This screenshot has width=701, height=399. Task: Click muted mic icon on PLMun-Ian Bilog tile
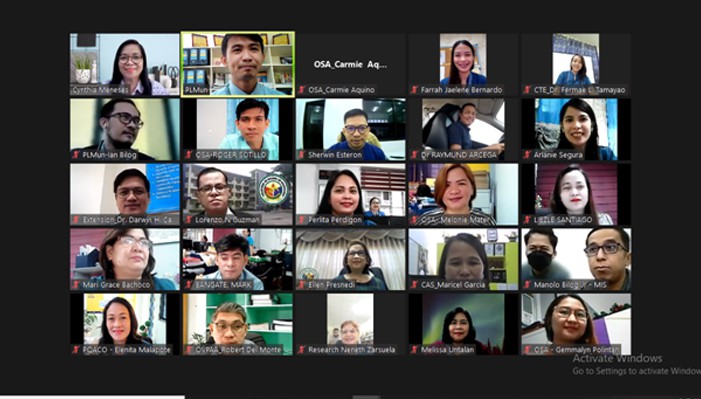coord(76,155)
